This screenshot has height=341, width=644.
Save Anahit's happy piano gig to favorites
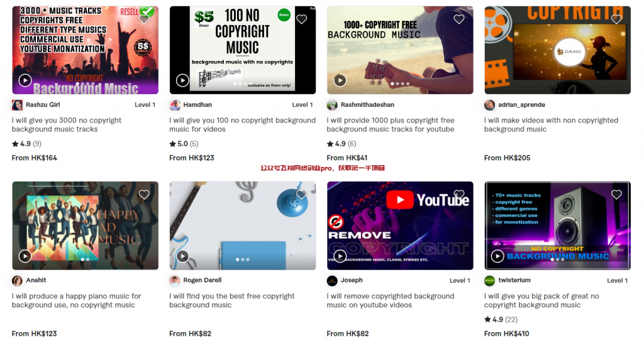tap(144, 195)
